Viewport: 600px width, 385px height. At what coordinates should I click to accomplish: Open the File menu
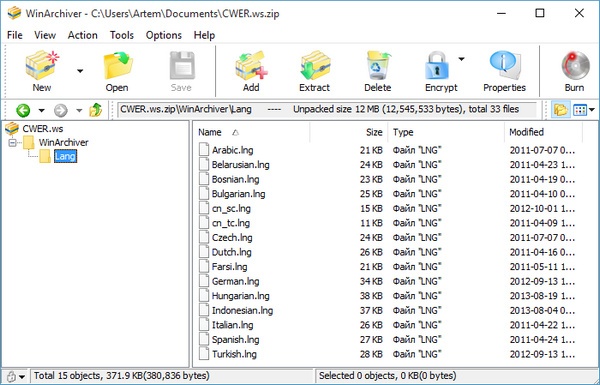point(15,35)
